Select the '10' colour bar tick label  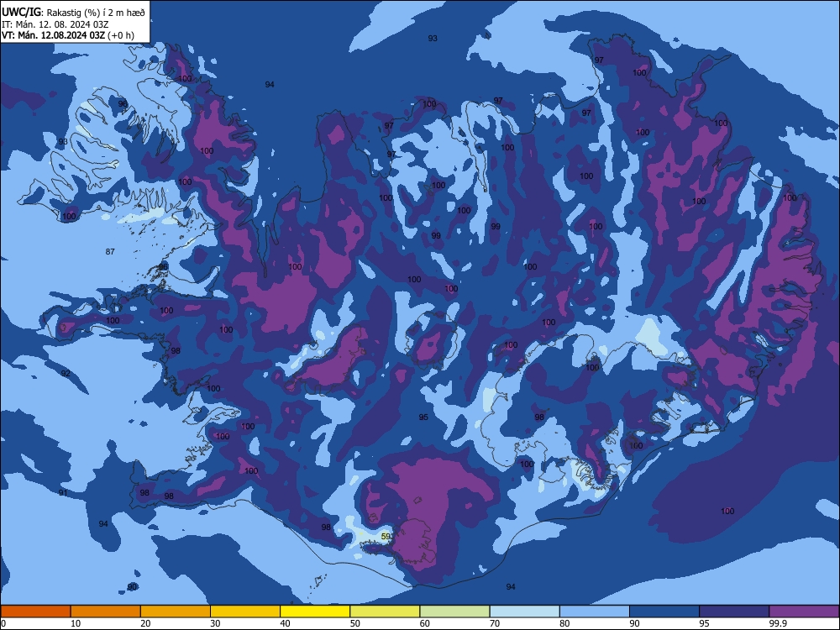tap(76, 623)
